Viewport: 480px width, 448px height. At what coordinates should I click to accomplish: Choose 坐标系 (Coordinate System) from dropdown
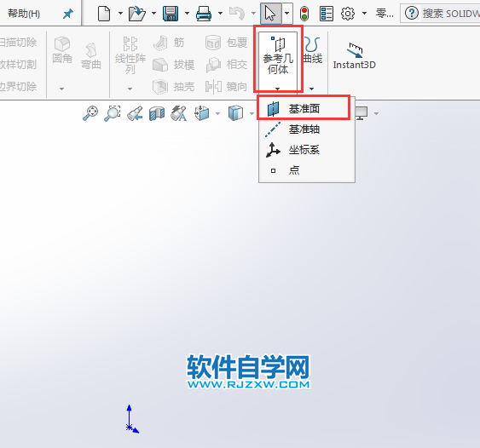(x=307, y=150)
